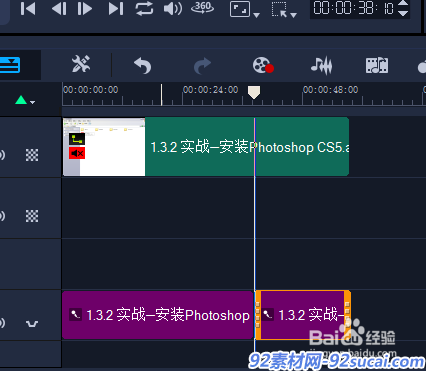Click the ruler at 00:00:48:00
This screenshot has height=371, width=426.
click(330, 90)
